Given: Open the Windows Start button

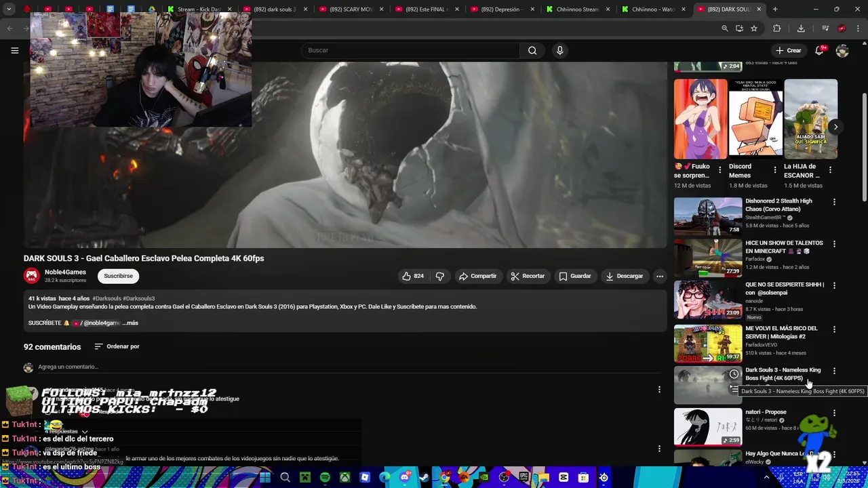Looking at the screenshot, I should coord(265,477).
